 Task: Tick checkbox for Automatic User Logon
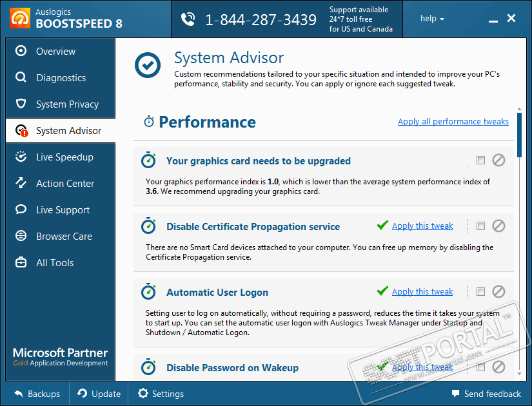481,292
